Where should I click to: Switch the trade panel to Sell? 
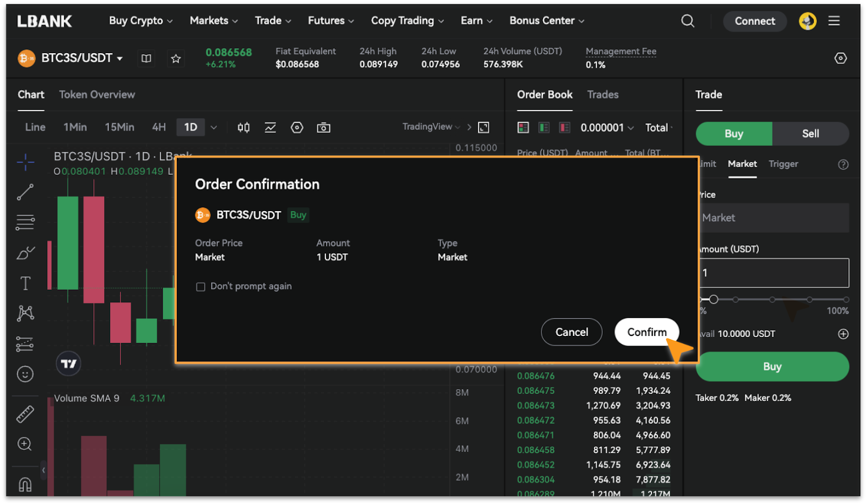[x=810, y=133]
